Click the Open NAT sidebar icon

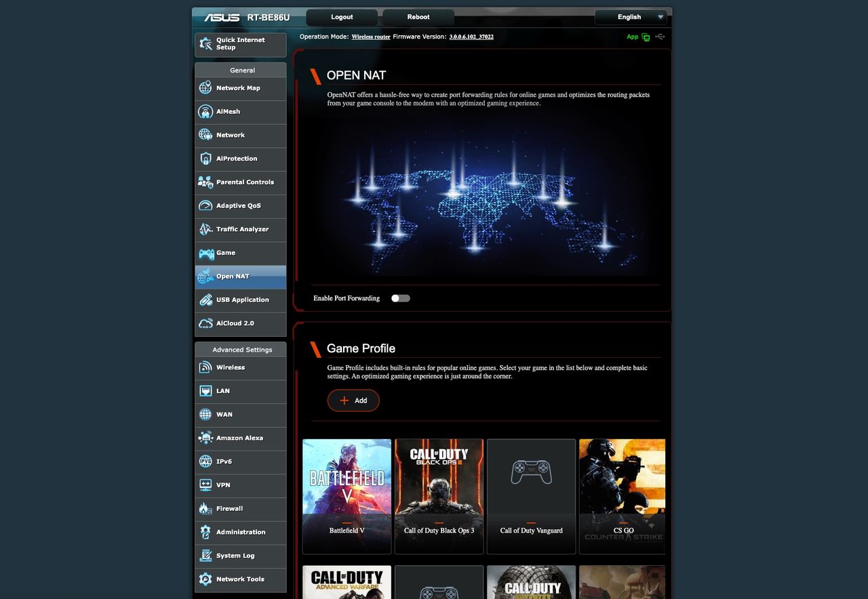pos(205,276)
